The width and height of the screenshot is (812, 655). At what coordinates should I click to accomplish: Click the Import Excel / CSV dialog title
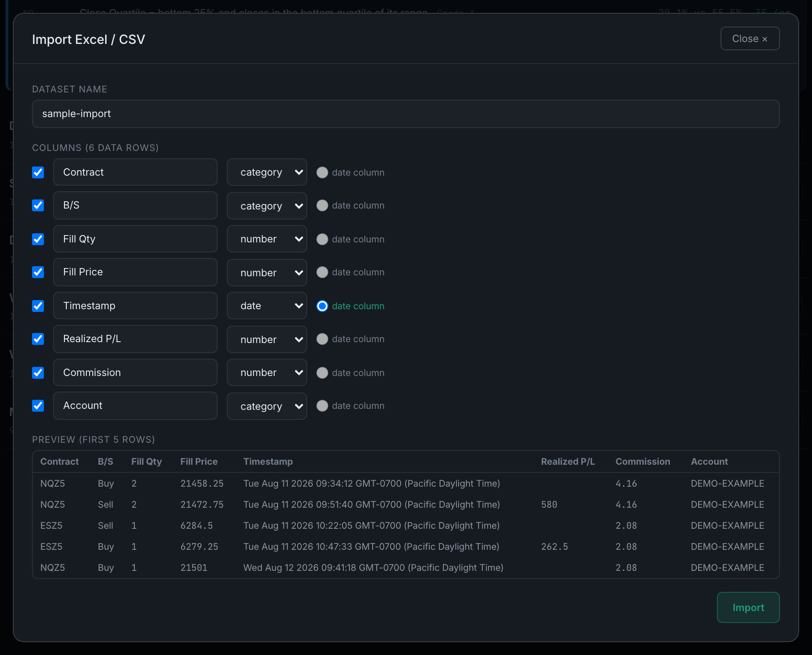[x=88, y=39]
